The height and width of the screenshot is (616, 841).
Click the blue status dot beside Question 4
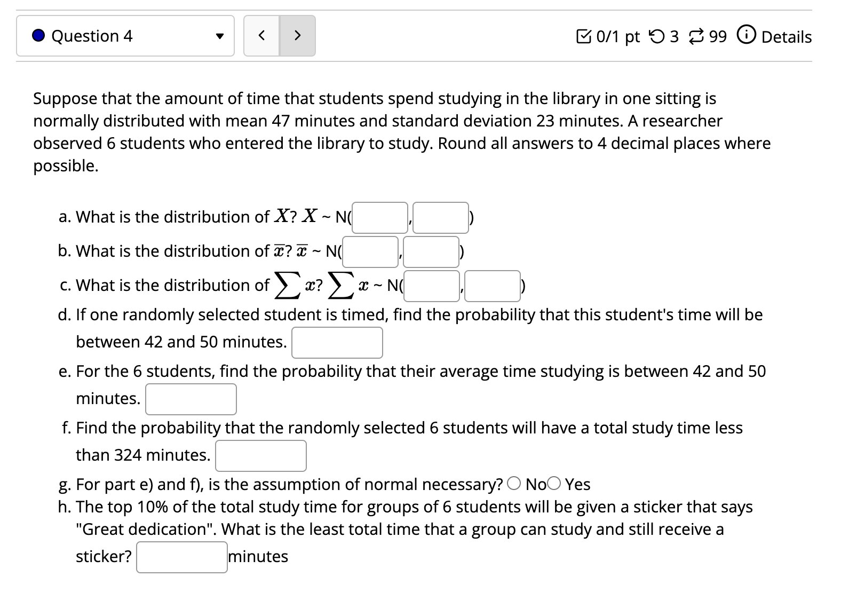37,36
